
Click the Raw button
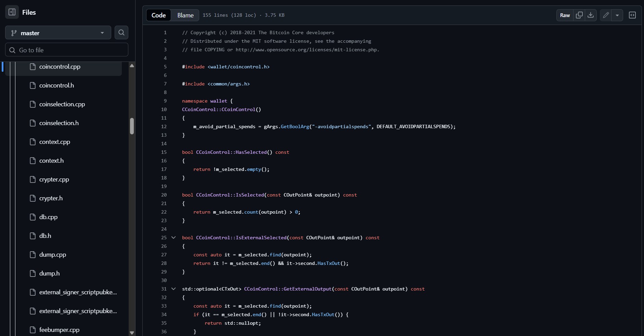(565, 15)
